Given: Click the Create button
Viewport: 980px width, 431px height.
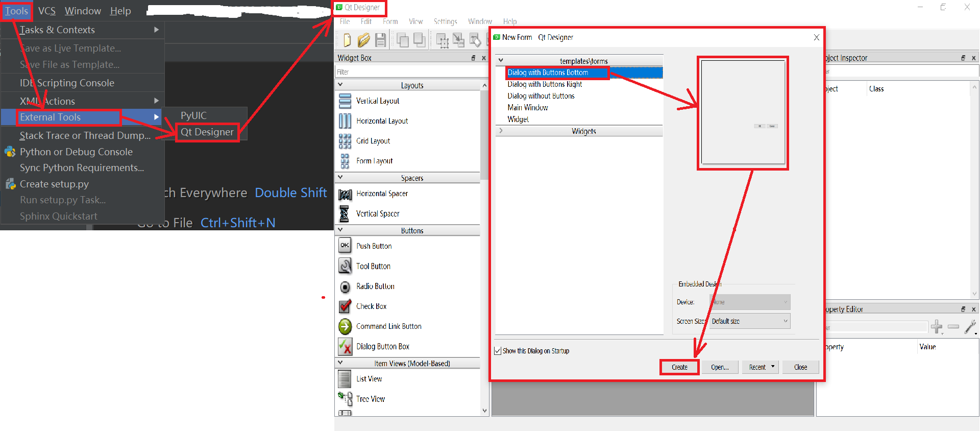Looking at the screenshot, I should (x=679, y=367).
